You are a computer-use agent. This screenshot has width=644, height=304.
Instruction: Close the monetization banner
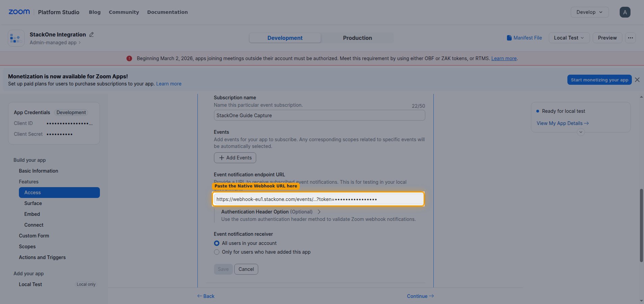click(x=637, y=80)
